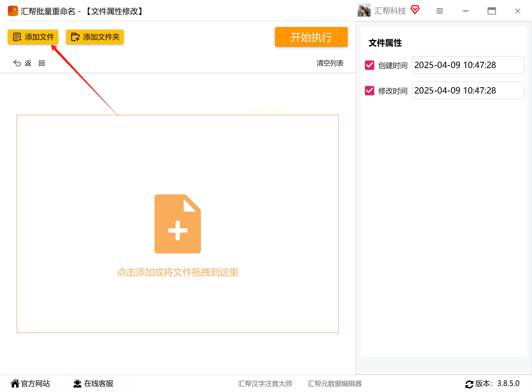Click the red VIP diamond icon
The image size is (532, 392).
[x=415, y=10]
